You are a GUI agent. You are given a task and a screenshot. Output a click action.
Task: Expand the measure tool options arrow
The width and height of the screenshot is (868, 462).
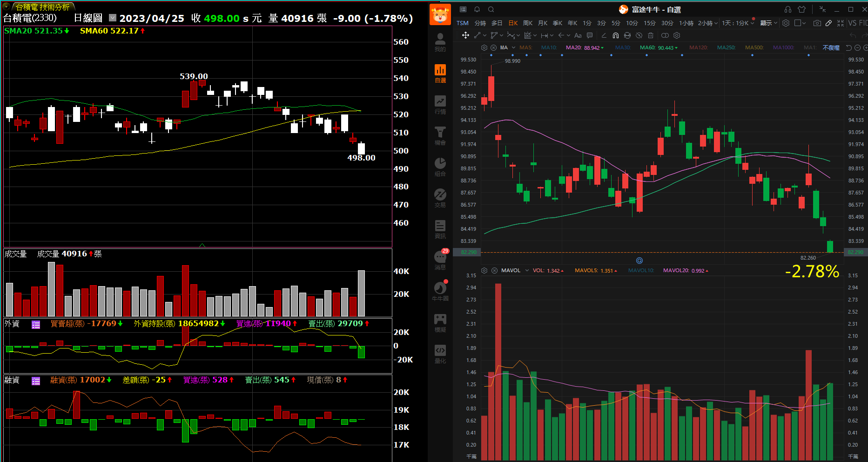tap(552, 35)
